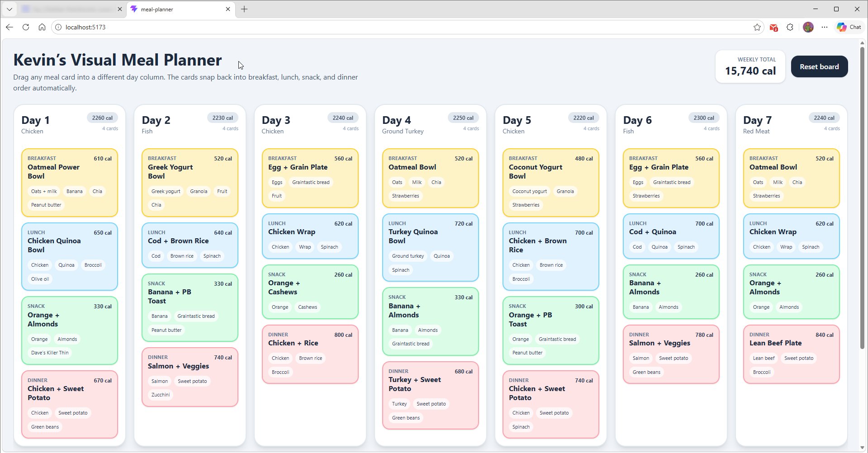This screenshot has width=868, height=453.
Task: Select Turkey + Sweet Potato dinner card
Action: click(x=431, y=395)
